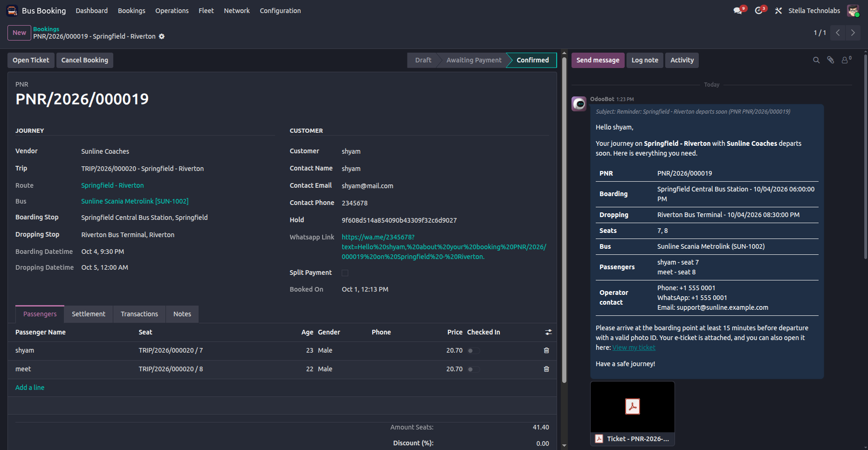Image resolution: width=868 pixels, height=450 pixels.
Task: Open the user avatar menu
Action: click(853, 10)
